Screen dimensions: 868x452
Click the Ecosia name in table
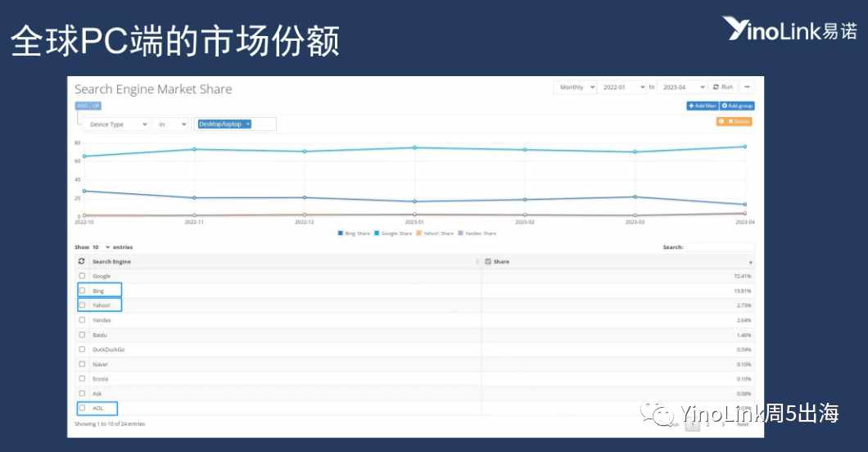(100, 379)
